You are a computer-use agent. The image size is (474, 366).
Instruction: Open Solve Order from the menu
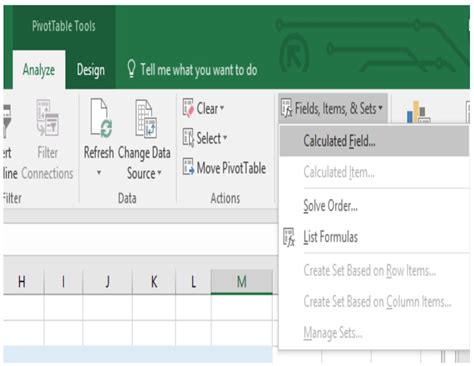click(x=374, y=206)
